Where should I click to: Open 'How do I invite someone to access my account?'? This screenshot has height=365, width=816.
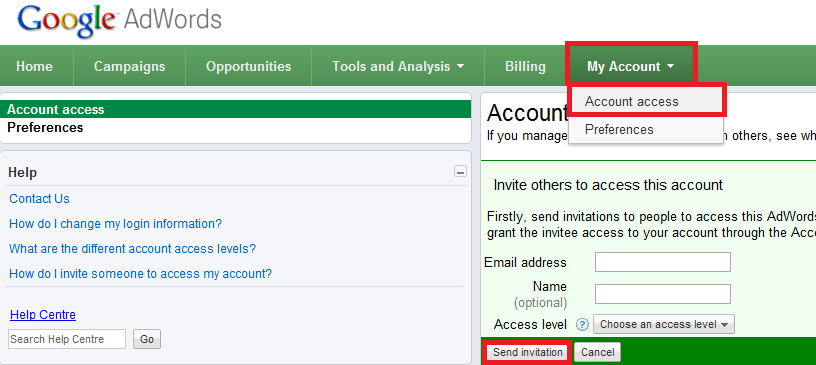pyautogui.click(x=141, y=274)
